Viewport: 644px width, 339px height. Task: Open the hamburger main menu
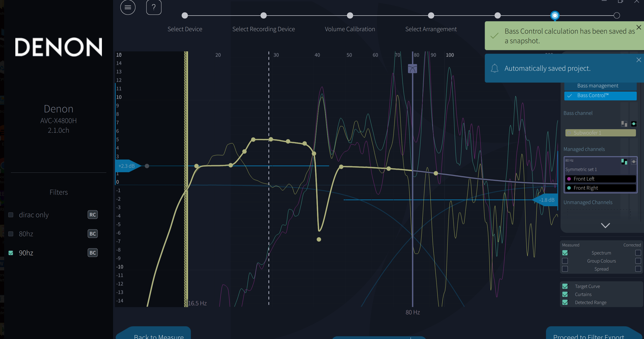pyautogui.click(x=128, y=7)
